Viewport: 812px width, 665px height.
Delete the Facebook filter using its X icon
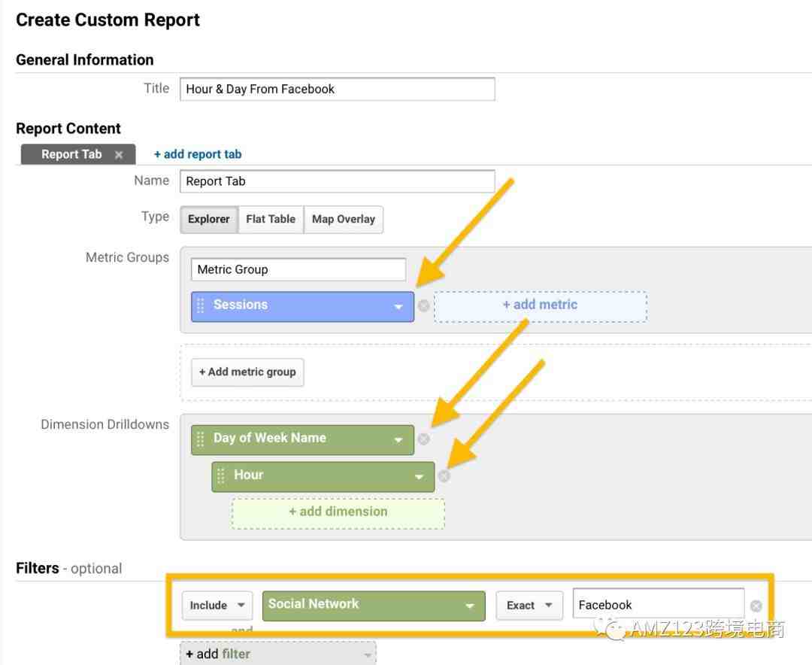point(756,606)
